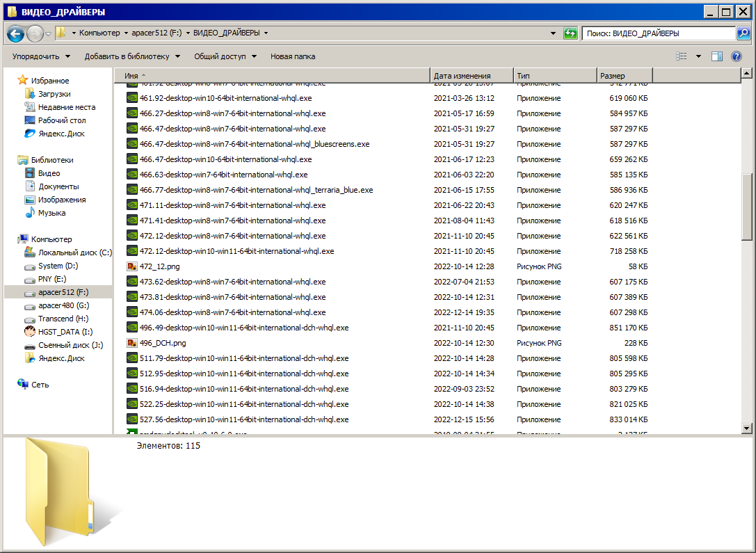Open Избранное star in navigation pane
The width and height of the screenshot is (756, 553).
23,80
